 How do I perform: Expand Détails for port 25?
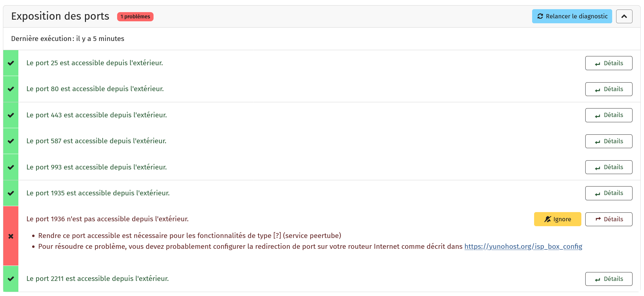(609, 63)
